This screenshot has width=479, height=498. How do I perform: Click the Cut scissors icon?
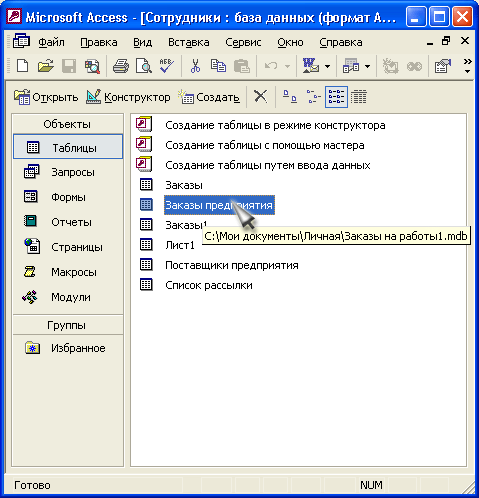[195, 66]
